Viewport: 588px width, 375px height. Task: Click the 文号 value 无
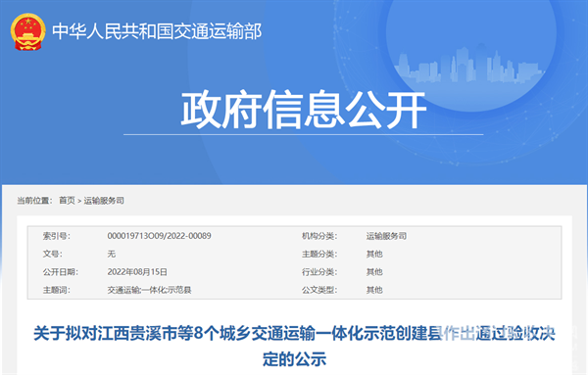[x=112, y=254]
